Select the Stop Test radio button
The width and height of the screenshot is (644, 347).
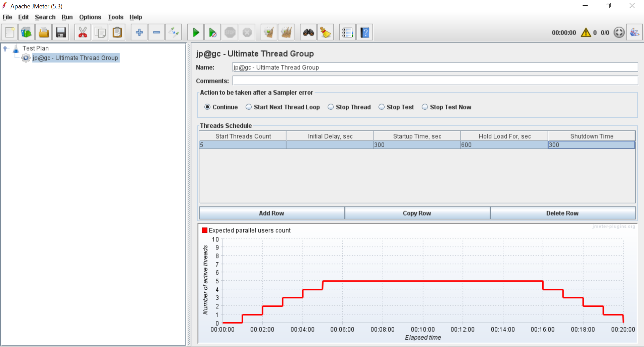382,107
